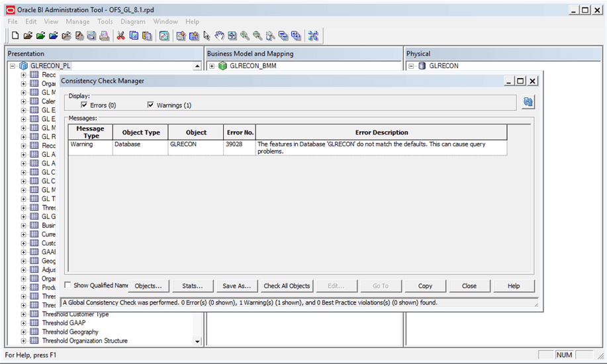Click the zoom-to-fit diagram icon
This screenshot has height=364, width=607.
click(x=232, y=36)
